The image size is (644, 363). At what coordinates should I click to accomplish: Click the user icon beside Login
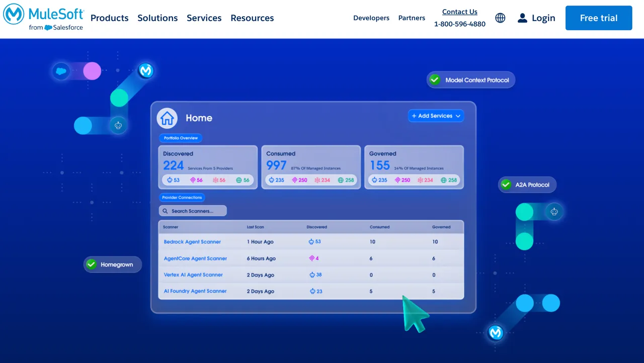pos(522,18)
